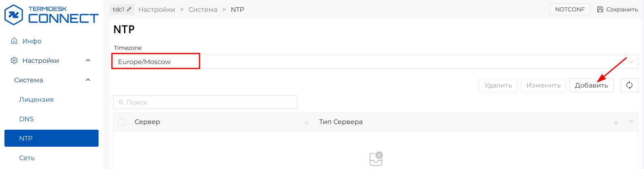Open the Timezone dropdown arrow
The height and width of the screenshot is (169, 644).
point(631,62)
